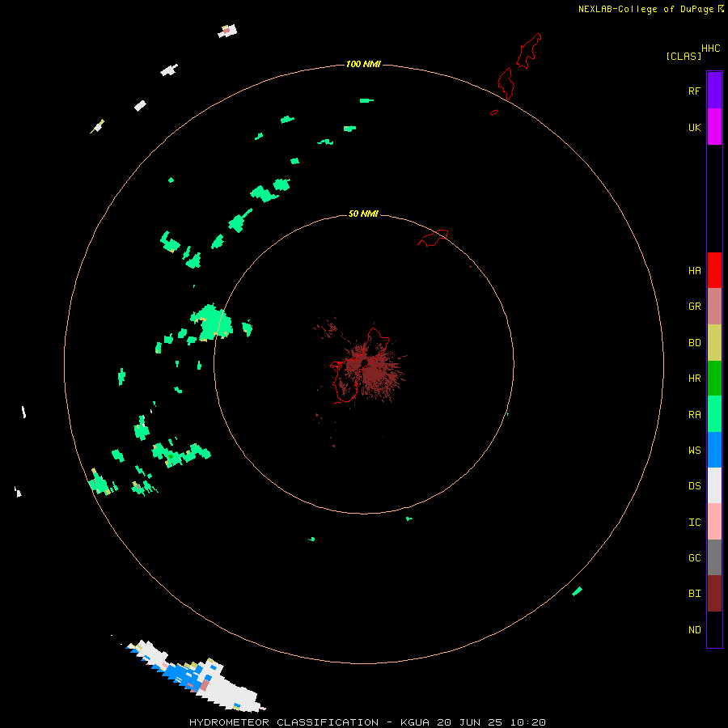Image resolution: width=728 pixels, height=728 pixels.
Task: Click the 'KGUA' station identifier
Action: coord(415,722)
